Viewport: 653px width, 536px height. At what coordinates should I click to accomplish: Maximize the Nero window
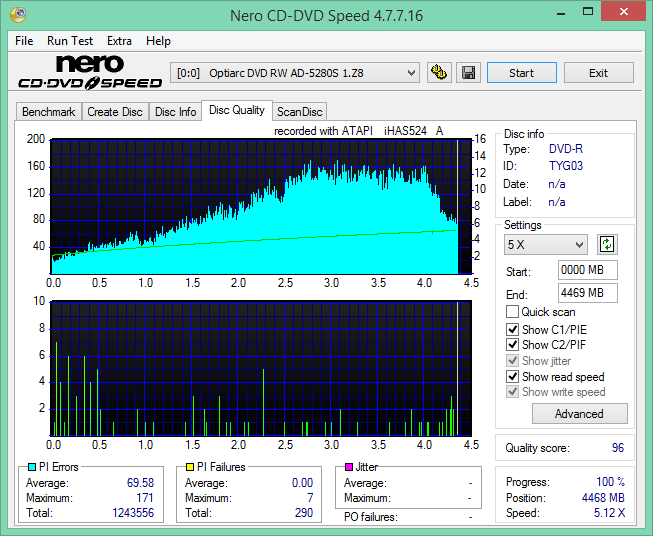(x=588, y=12)
